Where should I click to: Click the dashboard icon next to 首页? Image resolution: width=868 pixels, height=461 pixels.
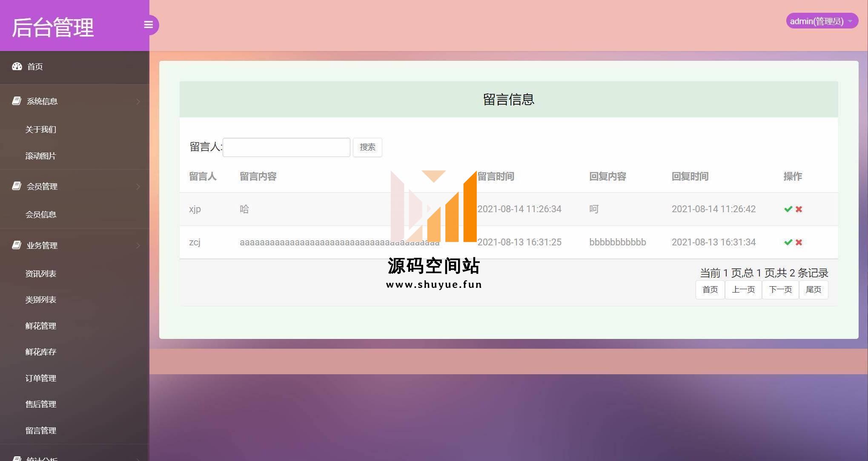[x=17, y=66]
